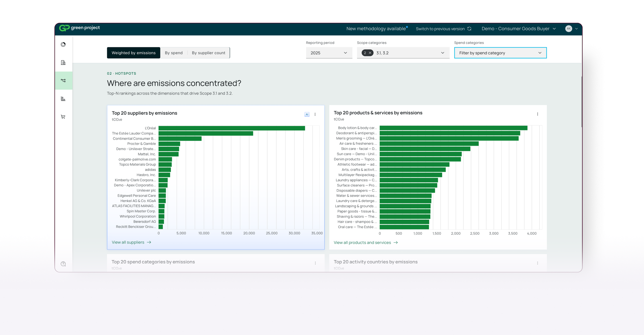Click the Oral care — The Estée label
Screen dimensions: 644x335
pos(357,227)
